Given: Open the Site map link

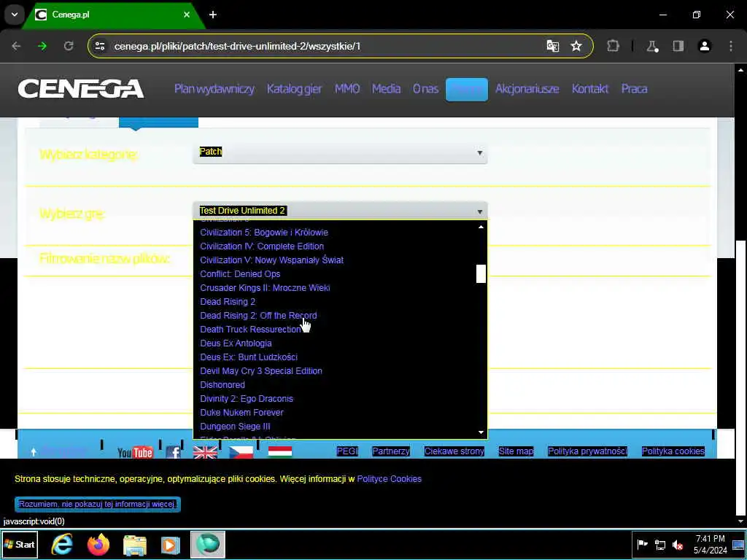Looking at the screenshot, I should pyautogui.click(x=516, y=451).
